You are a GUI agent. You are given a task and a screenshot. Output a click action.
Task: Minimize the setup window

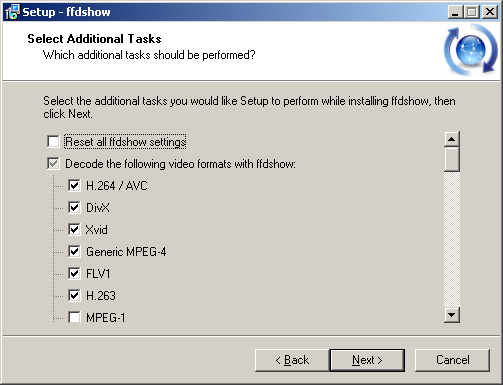(x=455, y=12)
